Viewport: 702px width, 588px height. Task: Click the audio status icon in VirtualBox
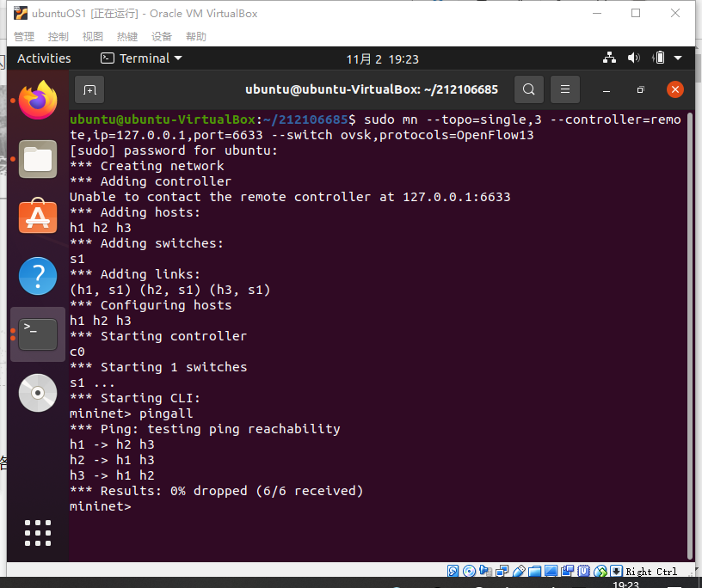tap(485, 571)
